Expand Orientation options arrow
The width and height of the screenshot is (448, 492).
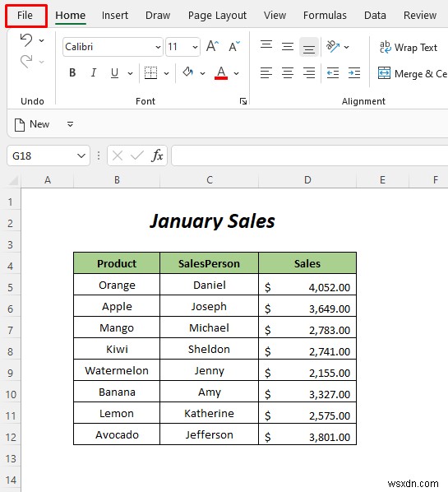click(346, 47)
